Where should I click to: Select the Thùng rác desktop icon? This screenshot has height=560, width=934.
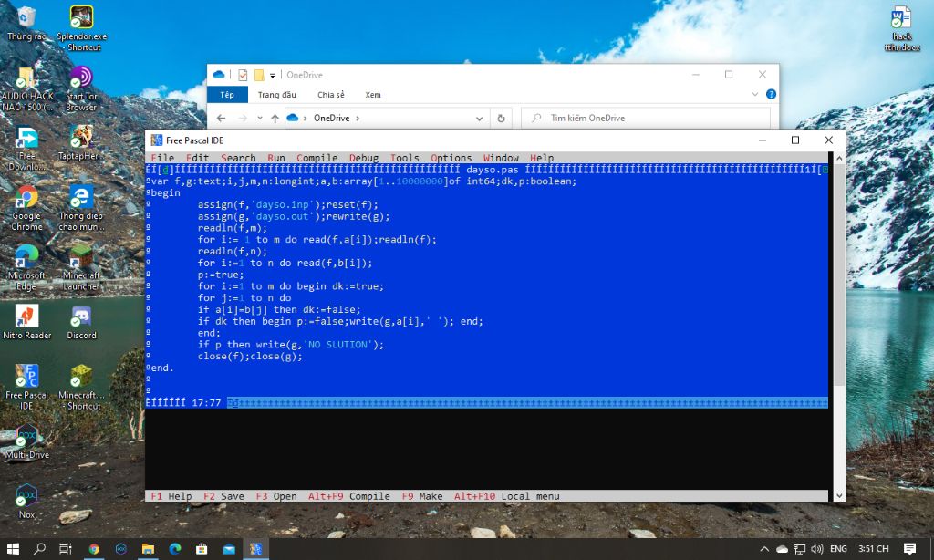coord(26,24)
